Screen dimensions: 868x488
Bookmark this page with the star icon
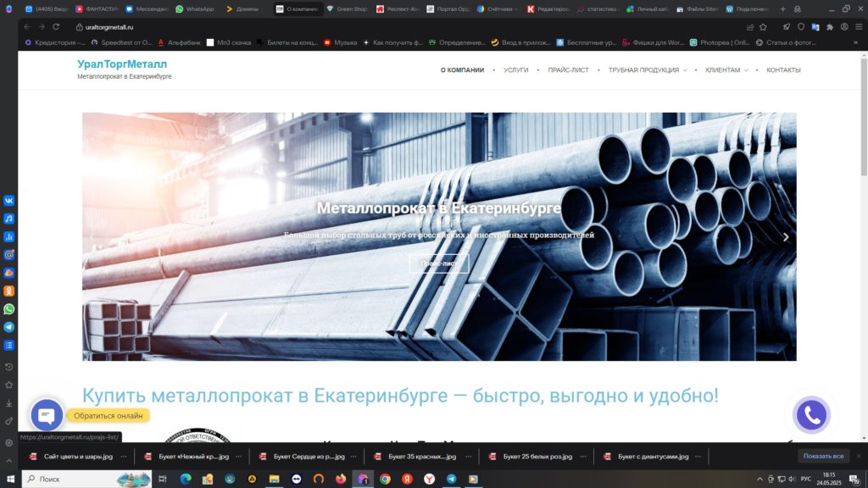(x=764, y=26)
